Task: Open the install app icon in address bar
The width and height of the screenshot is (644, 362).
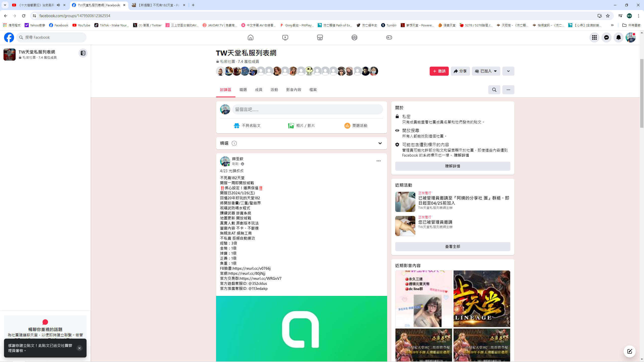Action: pyautogui.click(x=600, y=16)
